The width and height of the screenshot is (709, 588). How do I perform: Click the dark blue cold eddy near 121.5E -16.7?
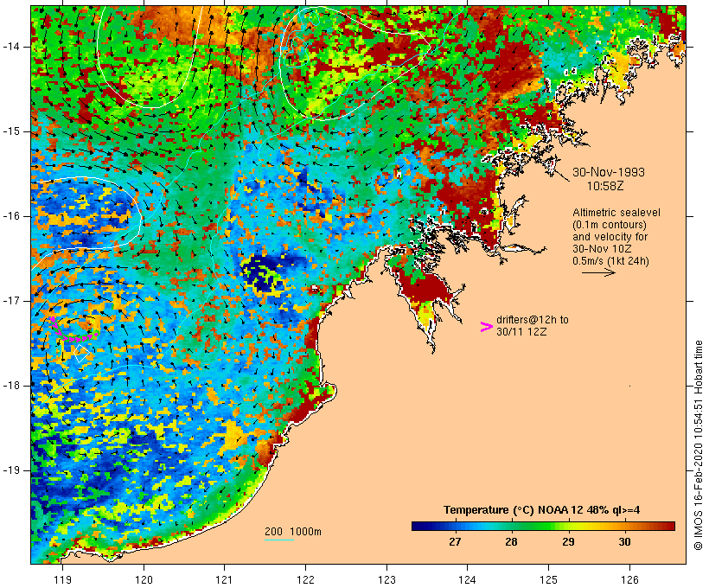267,272
